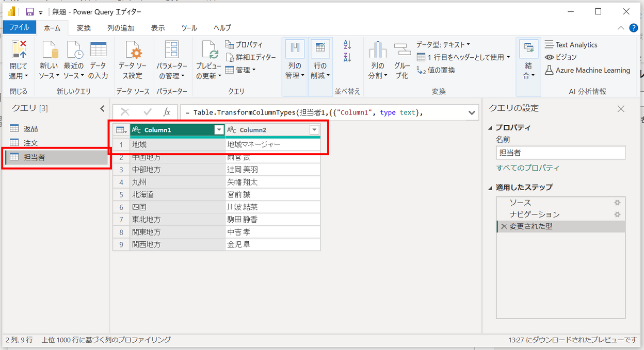Select the 担当者 query

pos(56,157)
